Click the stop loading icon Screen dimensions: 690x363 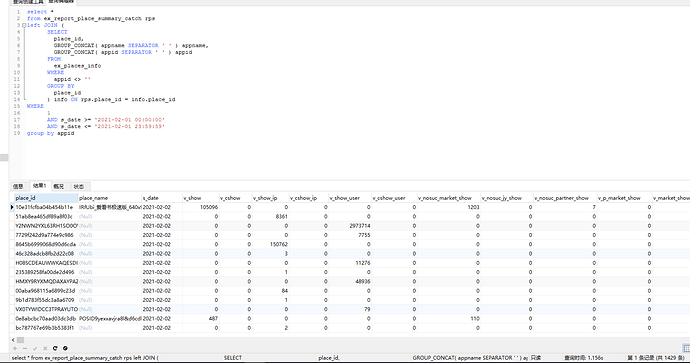tap(65, 348)
